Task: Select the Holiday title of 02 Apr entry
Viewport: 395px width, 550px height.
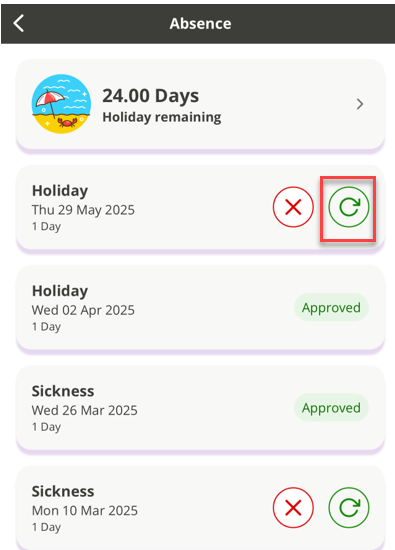Action: coord(60,291)
